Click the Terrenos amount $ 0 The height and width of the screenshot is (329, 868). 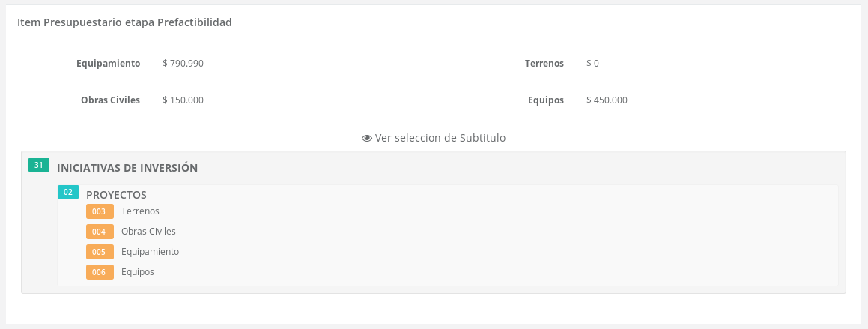pyautogui.click(x=592, y=64)
